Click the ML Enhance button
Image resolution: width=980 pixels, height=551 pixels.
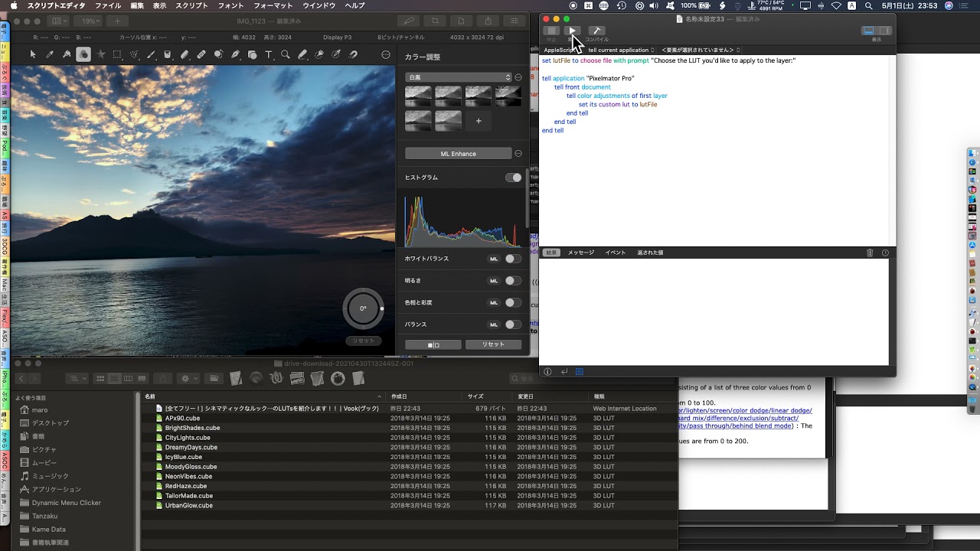point(458,154)
